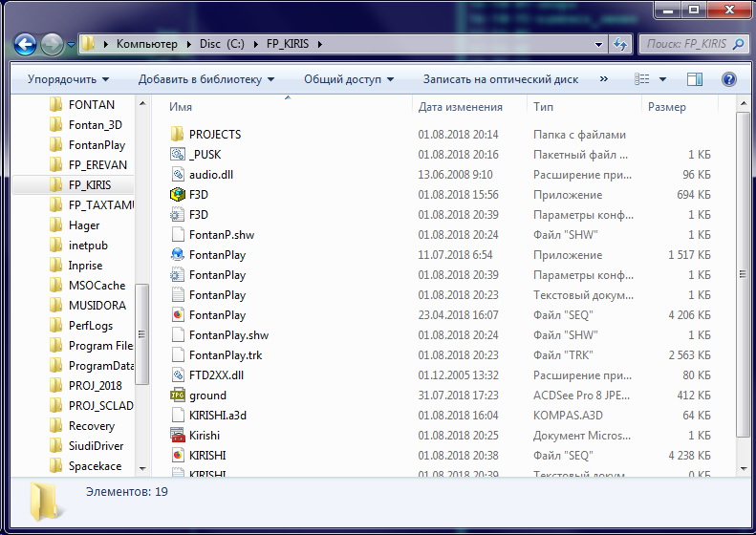Open Добавить в библиотеку menu
This screenshot has width=756, height=535.
click(x=205, y=79)
